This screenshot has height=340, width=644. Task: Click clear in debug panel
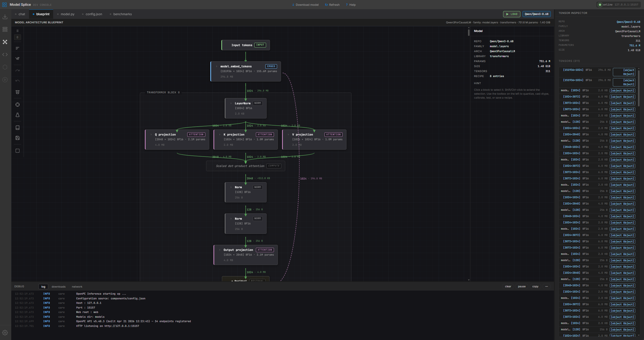(508, 287)
